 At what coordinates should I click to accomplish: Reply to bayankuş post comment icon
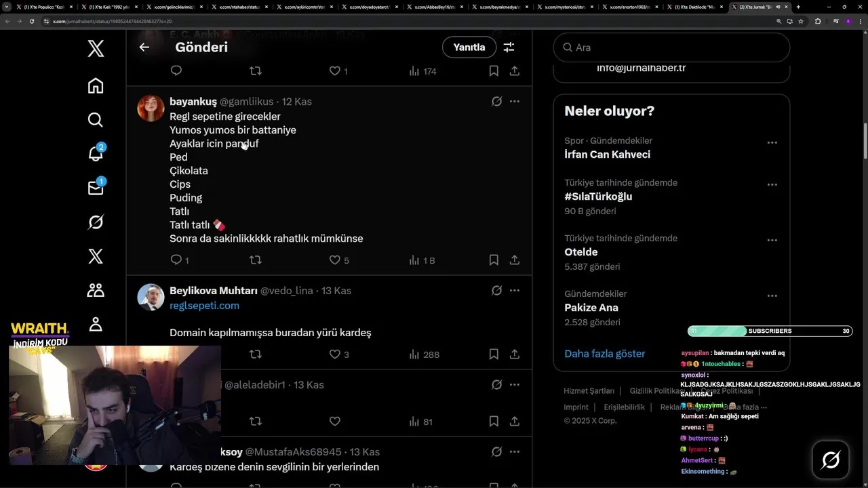click(x=176, y=260)
